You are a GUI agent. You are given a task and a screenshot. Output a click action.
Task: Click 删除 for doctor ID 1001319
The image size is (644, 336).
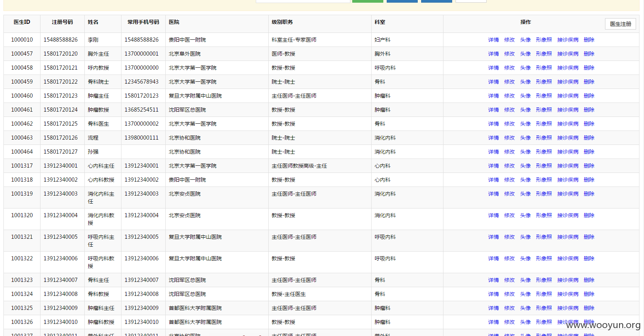click(589, 194)
